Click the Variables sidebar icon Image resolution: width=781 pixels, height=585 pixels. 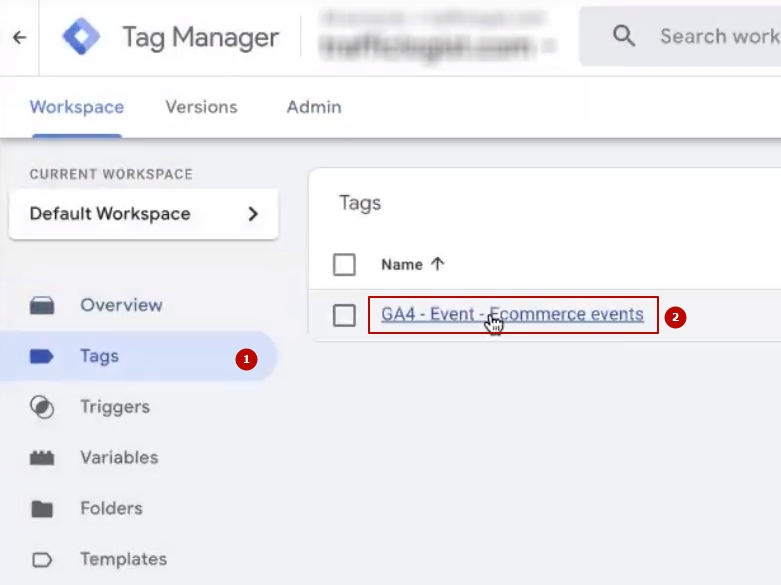point(42,458)
